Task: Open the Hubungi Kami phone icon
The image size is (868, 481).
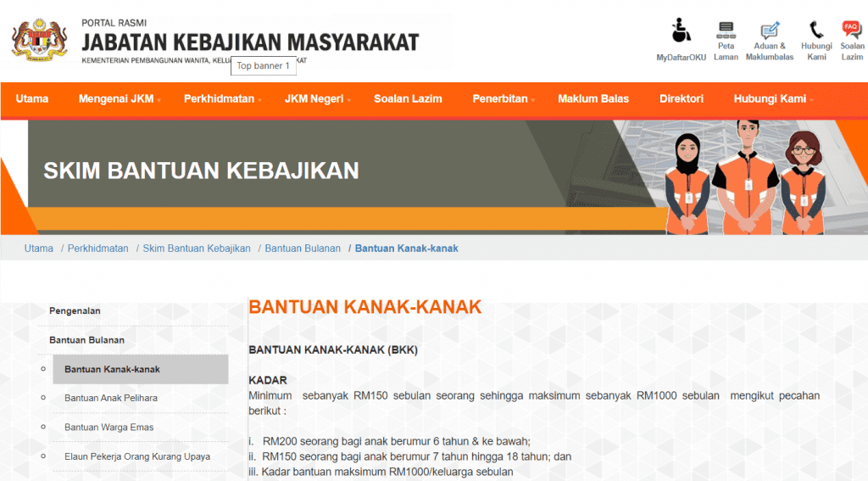Action: [816, 31]
